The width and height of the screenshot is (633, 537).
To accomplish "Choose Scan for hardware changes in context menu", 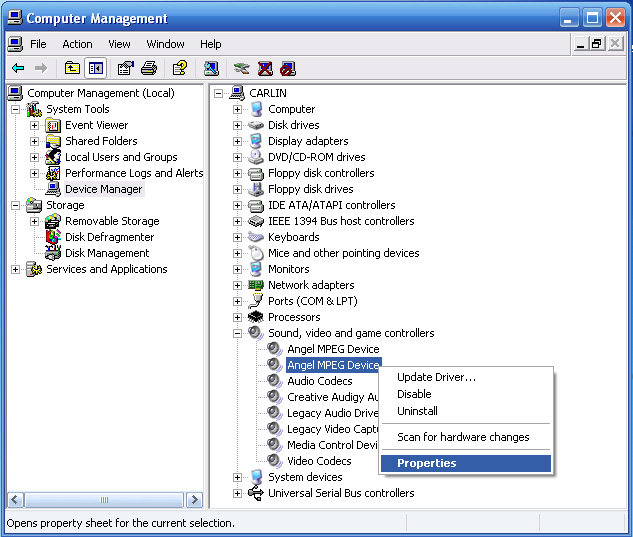I will tap(466, 437).
